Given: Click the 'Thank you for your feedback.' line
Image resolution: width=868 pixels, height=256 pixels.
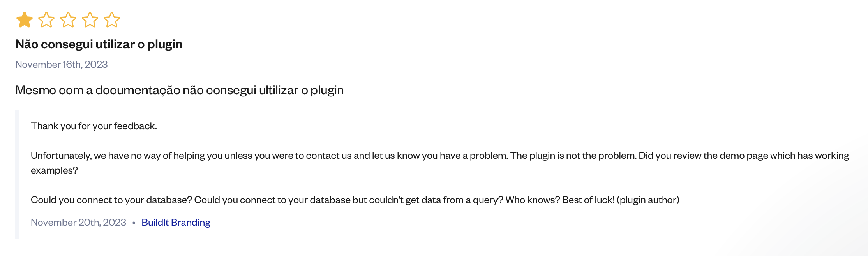Looking at the screenshot, I should [94, 126].
